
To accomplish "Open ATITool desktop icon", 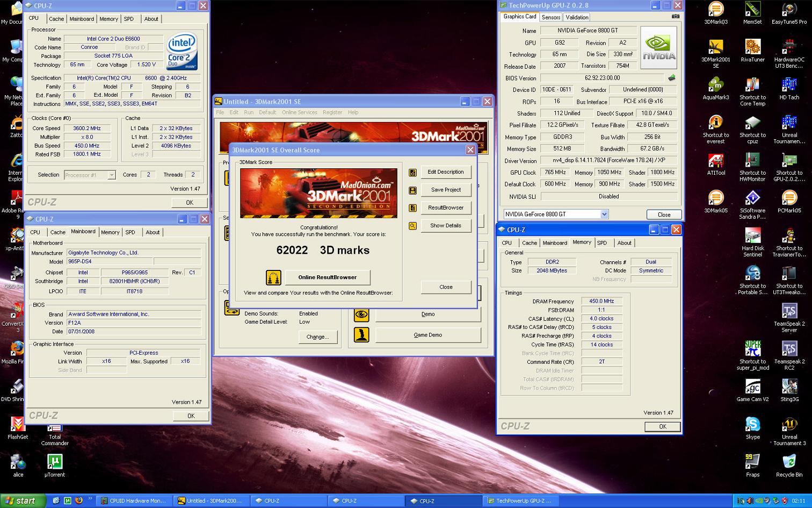I will coord(715,164).
